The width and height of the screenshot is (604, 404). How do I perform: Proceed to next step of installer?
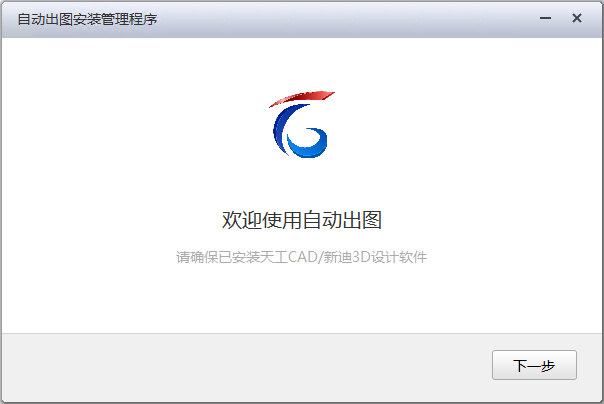coord(534,365)
